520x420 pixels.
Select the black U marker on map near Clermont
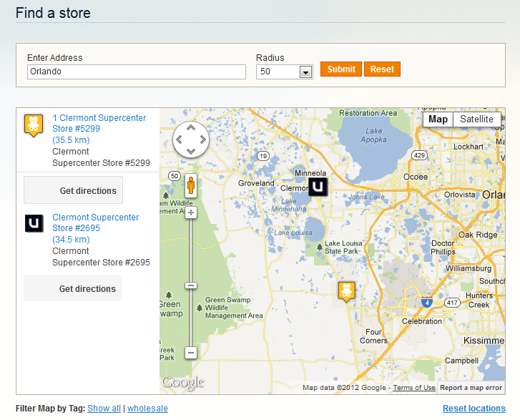(318, 187)
